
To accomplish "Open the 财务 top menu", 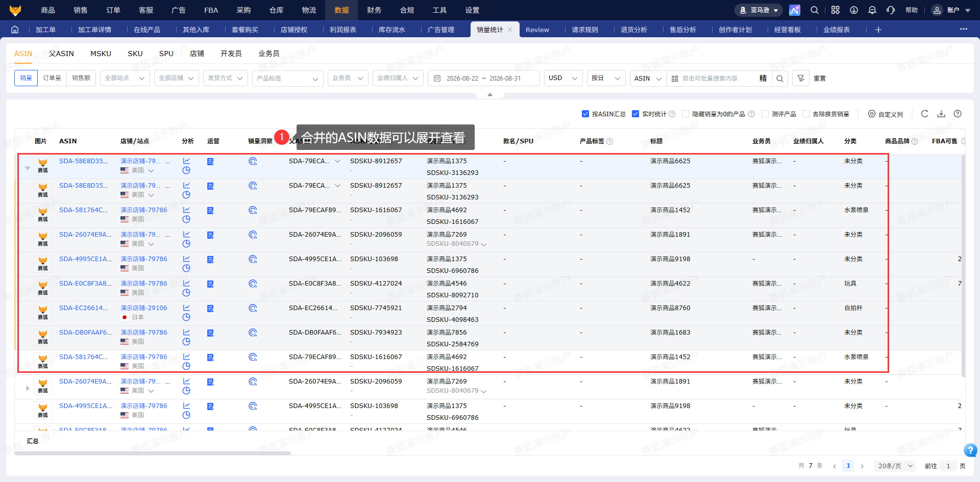I will 374,10.
